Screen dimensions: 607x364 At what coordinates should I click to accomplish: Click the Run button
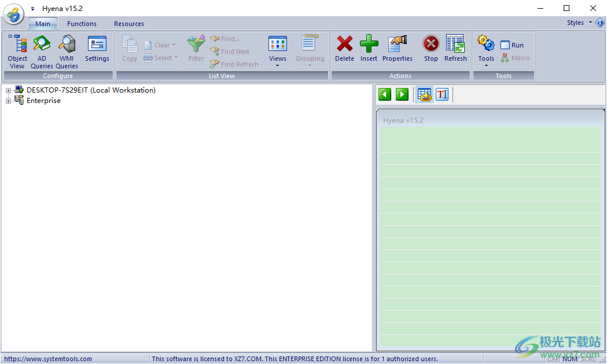[512, 45]
